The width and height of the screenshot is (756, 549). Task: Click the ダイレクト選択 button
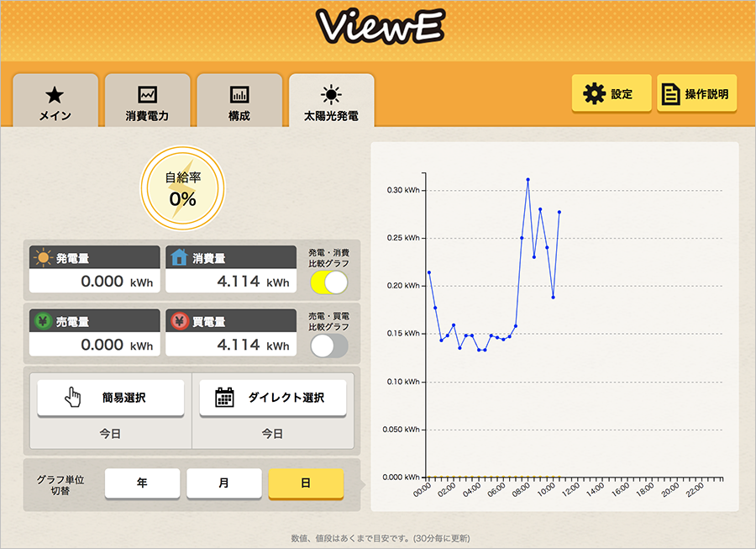[273, 398]
